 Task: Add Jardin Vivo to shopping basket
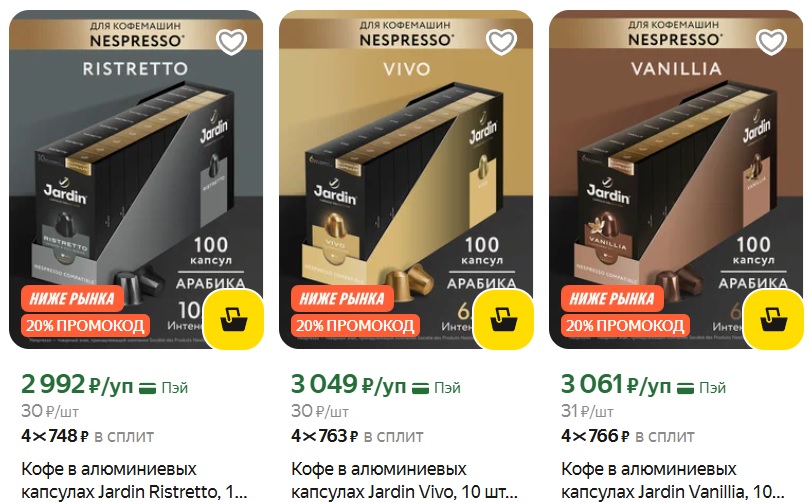click(x=504, y=319)
